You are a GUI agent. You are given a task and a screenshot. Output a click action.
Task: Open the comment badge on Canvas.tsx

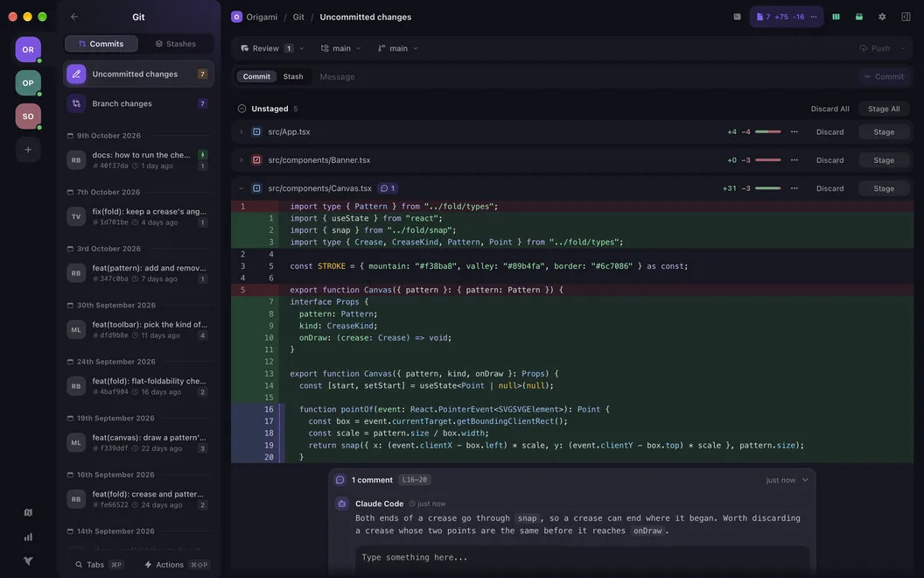[388, 188]
